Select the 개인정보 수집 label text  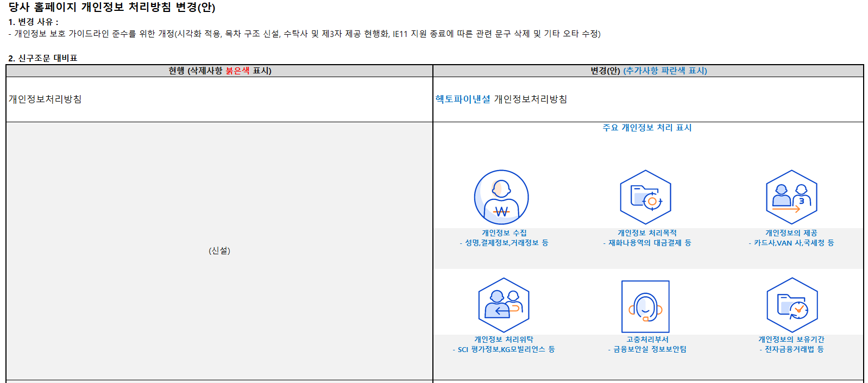pyautogui.click(x=504, y=233)
